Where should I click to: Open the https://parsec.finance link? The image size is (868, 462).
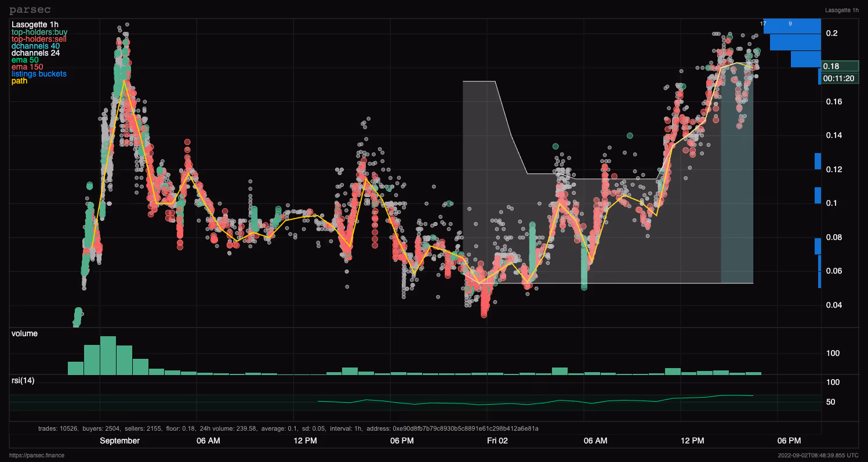(x=37, y=455)
